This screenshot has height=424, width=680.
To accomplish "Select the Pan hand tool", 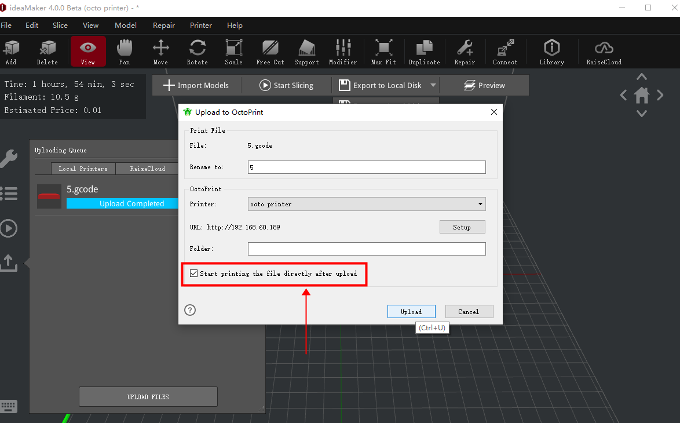I will (124, 52).
